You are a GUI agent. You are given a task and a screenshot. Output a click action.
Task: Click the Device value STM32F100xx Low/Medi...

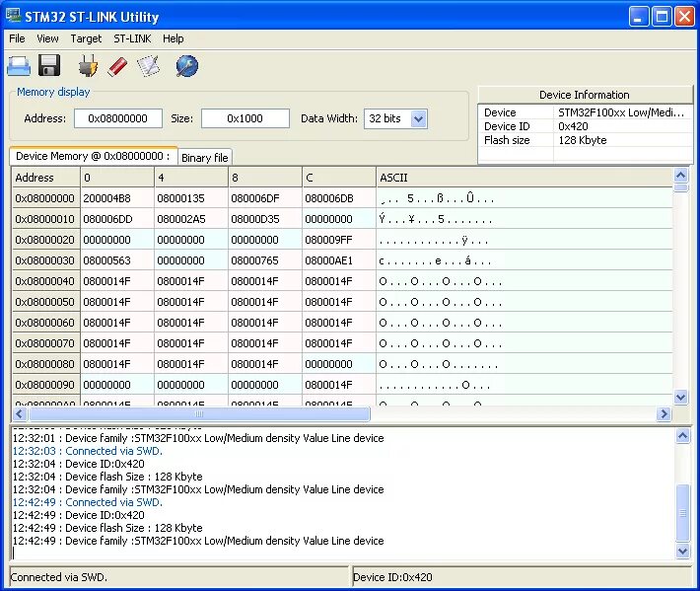tap(621, 112)
